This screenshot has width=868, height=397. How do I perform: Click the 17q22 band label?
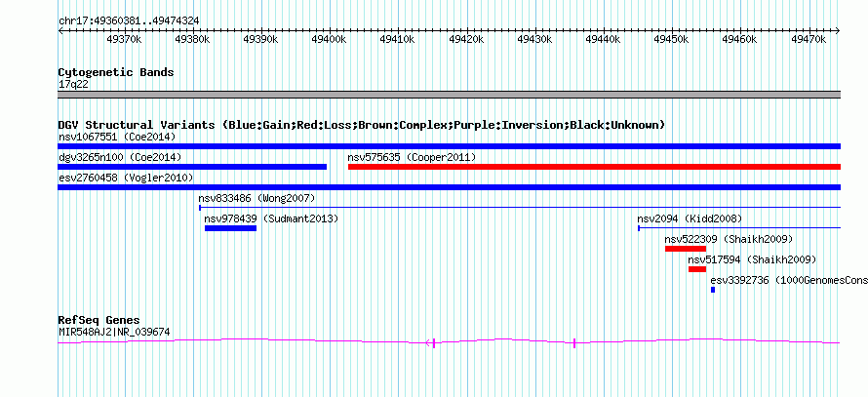73,85
